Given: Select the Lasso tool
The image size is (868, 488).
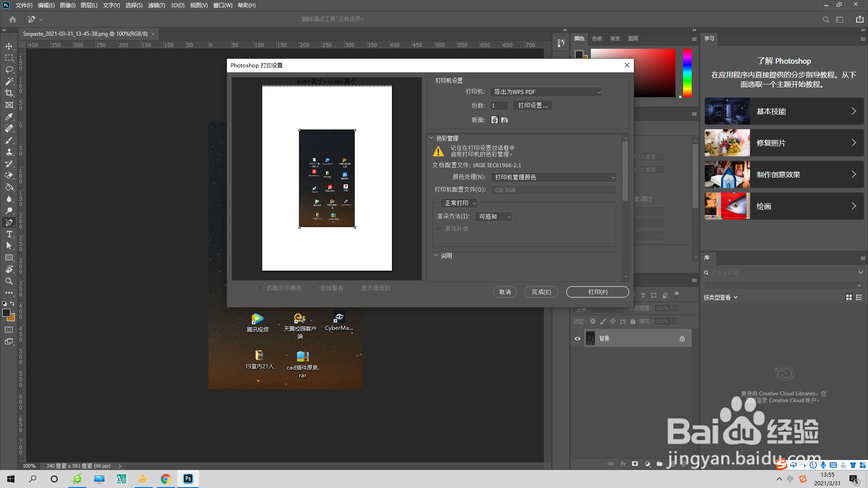Looking at the screenshot, I should (9, 70).
